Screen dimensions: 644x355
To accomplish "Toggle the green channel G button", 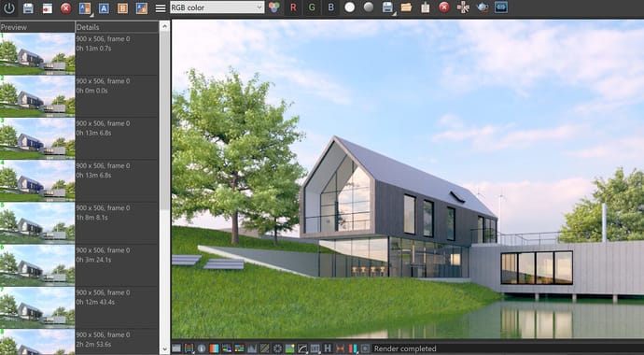I will point(312,7).
